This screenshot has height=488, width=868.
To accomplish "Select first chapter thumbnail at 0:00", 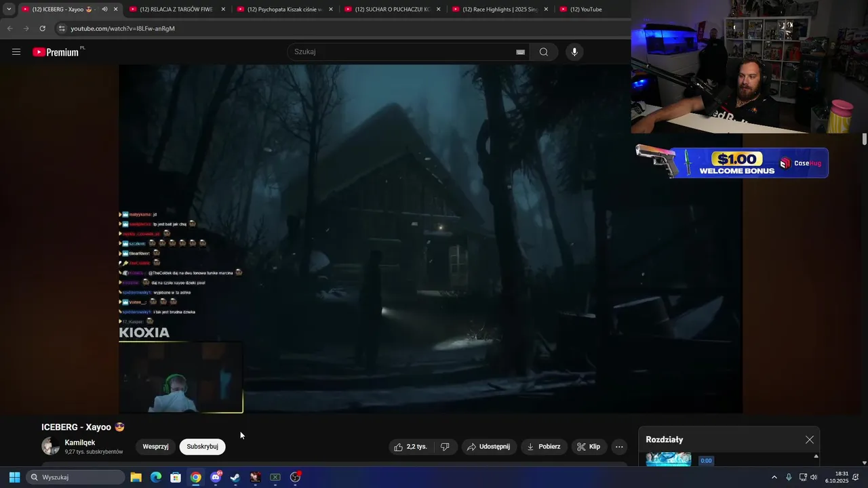I will pyautogui.click(x=669, y=460).
